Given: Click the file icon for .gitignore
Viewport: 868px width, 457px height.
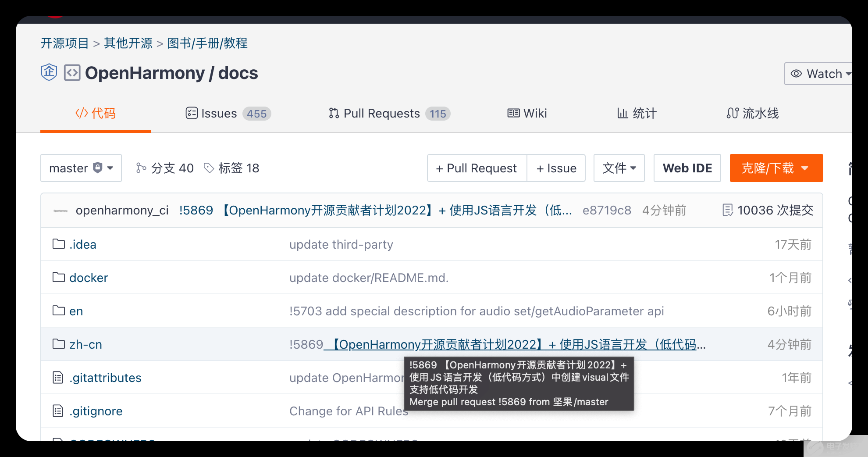Looking at the screenshot, I should pos(58,411).
